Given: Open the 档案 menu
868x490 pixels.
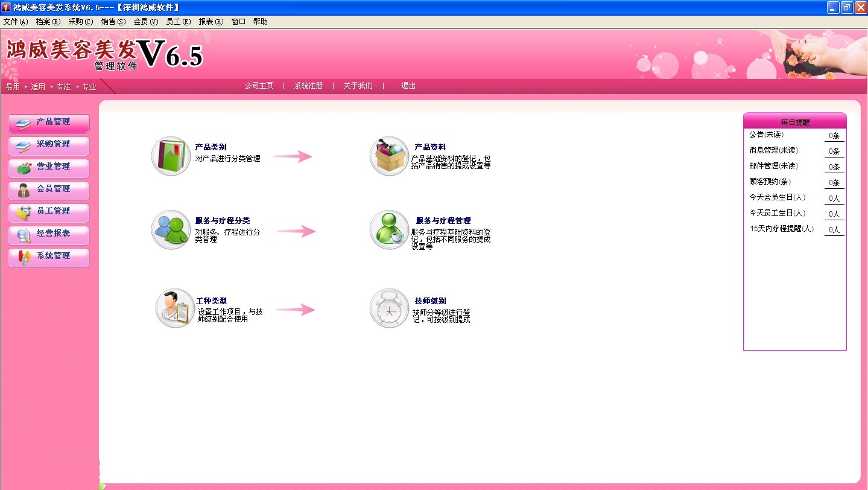Looking at the screenshot, I should [x=48, y=22].
